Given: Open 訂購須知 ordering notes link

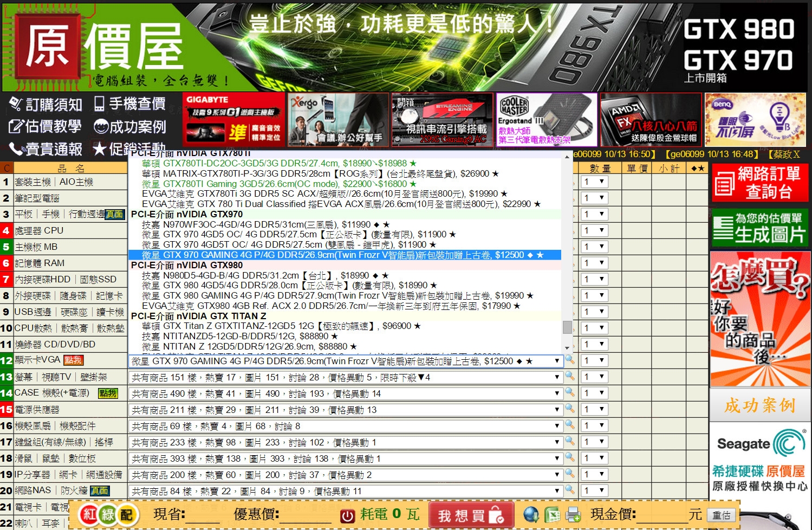Looking at the screenshot, I should click(46, 104).
